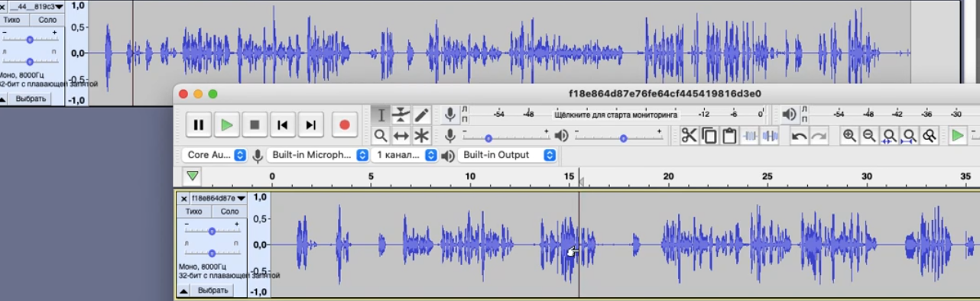The width and height of the screenshot is (980, 301).
Task: Cut the selection with the scissors icon
Action: 690,136
